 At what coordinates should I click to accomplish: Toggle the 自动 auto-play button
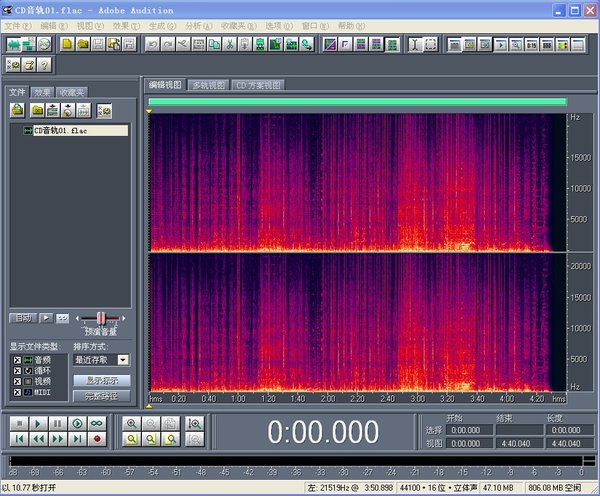(x=23, y=318)
